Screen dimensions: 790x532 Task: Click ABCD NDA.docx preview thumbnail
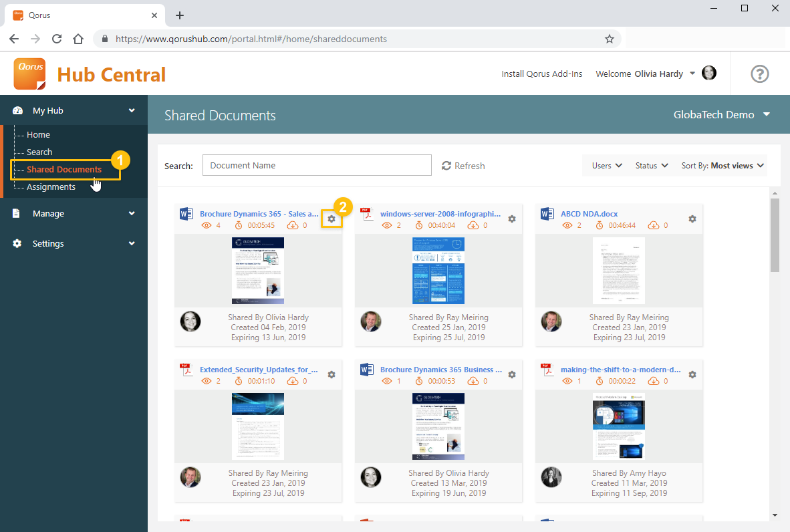coord(619,271)
